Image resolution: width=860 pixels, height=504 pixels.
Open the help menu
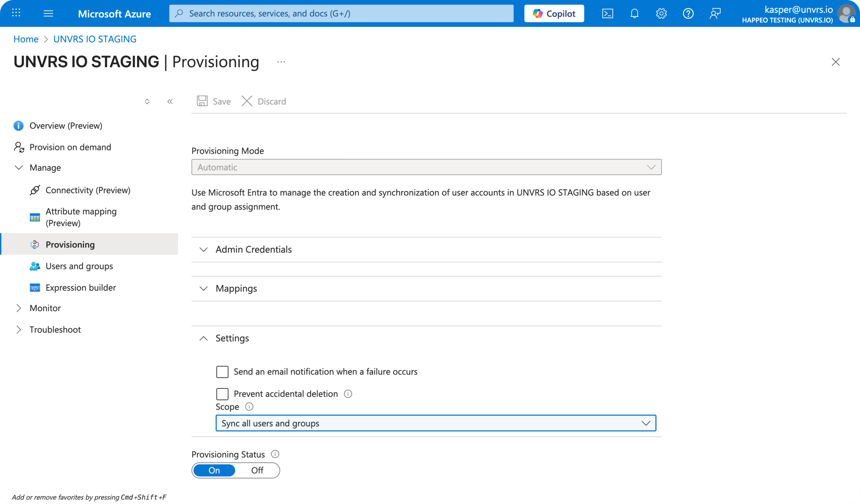click(x=688, y=13)
